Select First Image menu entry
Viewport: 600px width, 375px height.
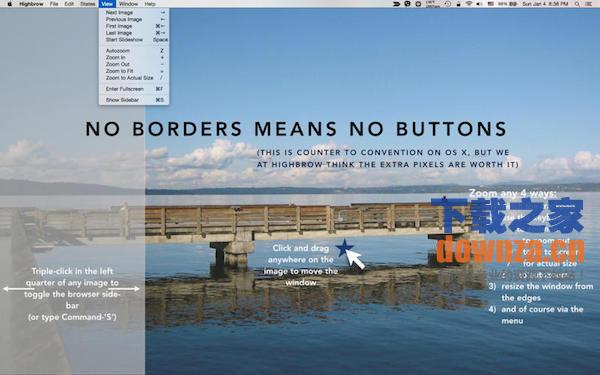click(x=134, y=26)
